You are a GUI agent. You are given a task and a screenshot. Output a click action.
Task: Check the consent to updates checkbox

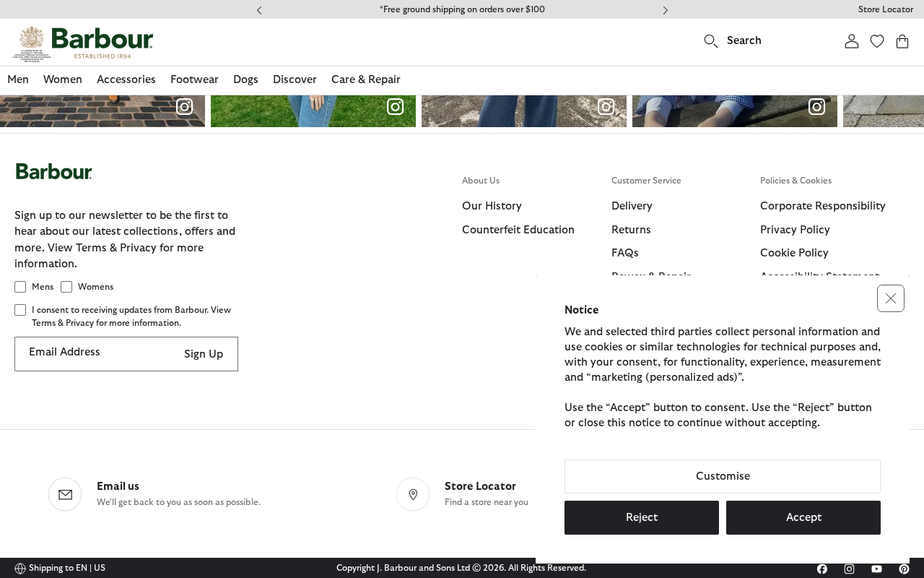tap(20, 310)
